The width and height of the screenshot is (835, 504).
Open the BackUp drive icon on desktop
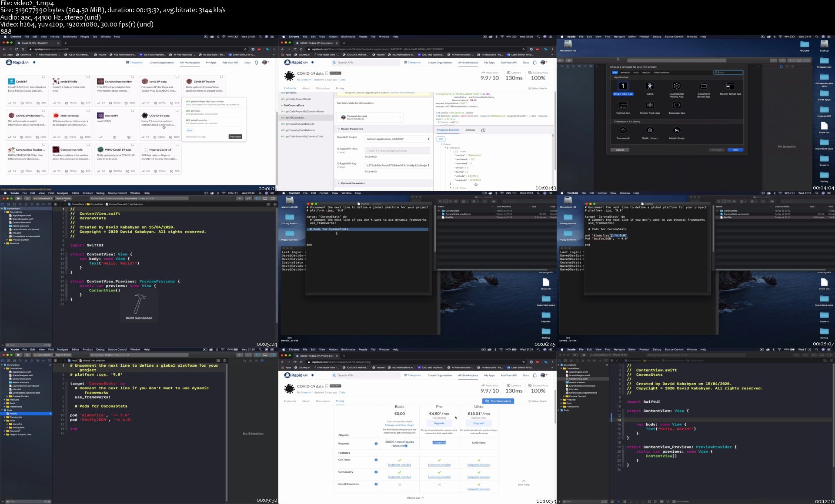(824, 45)
